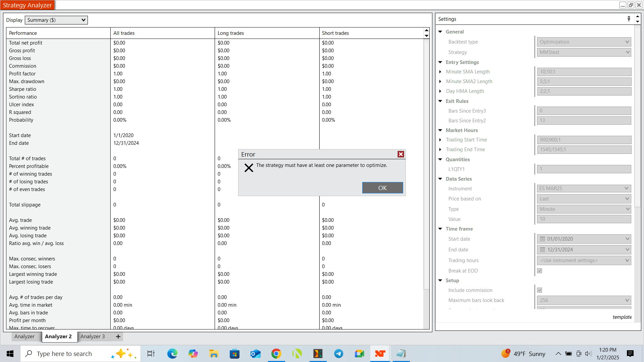The height and width of the screenshot is (362, 644).
Task: Collapse the Exit Rules section
Action: tap(440, 101)
